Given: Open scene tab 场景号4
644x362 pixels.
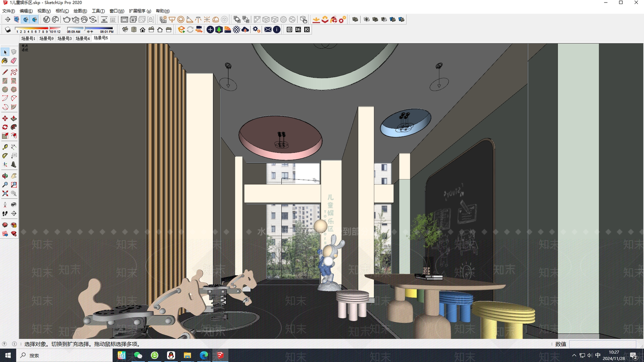Looking at the screenshot, I should point(83,38).
